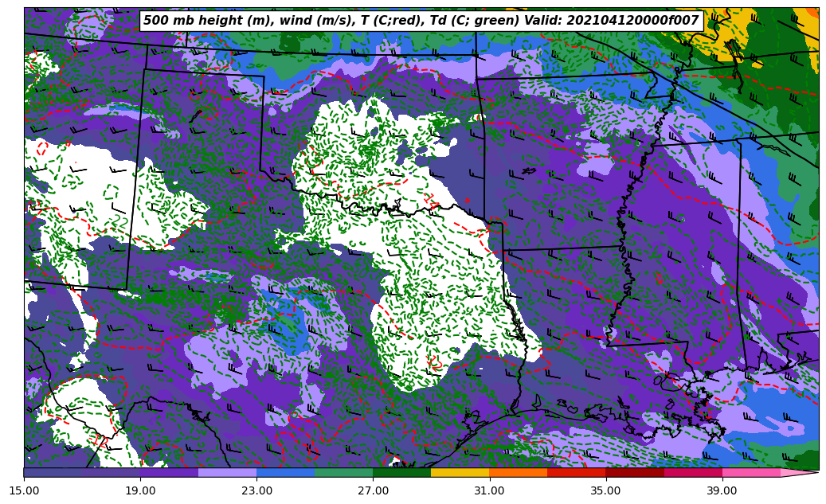Click the bright red colorbar segment
Image resolution: width=826 pixels, height=504 pixels.
576,472
